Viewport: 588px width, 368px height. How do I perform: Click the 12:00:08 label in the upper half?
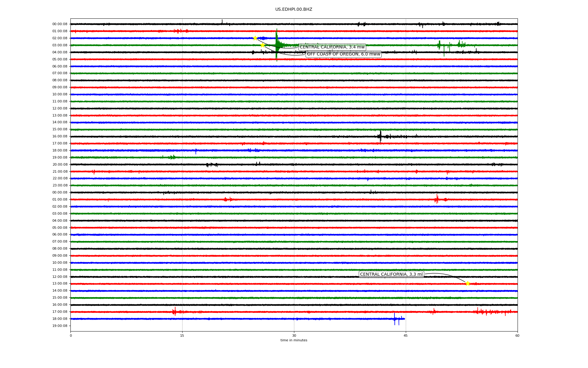click(60, 108)
